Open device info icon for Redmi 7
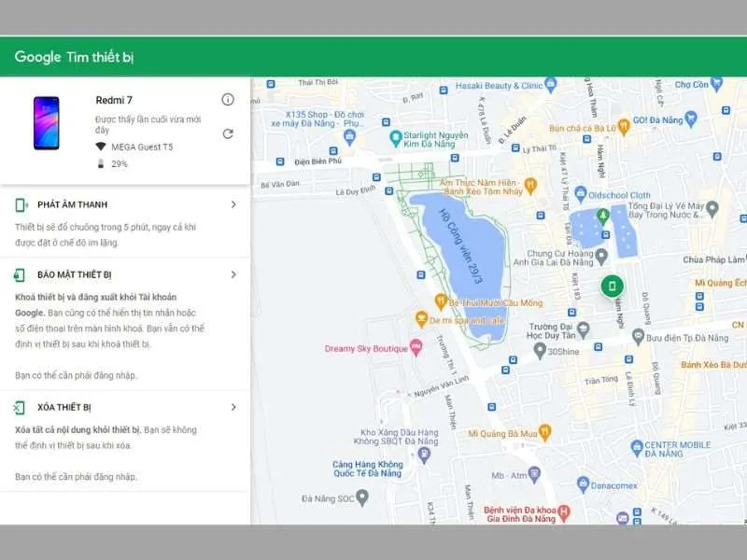This screenshot has width=747, height=560. click(x=228, y=100)
